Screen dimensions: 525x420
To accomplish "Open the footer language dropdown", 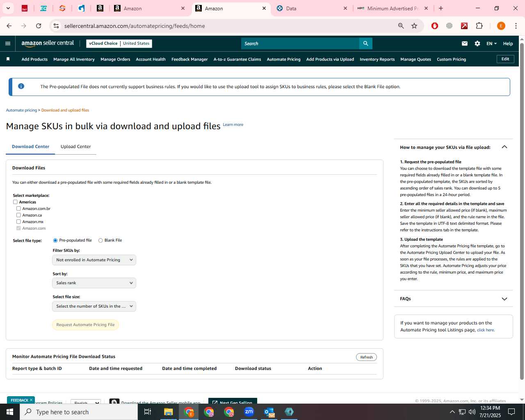I will pos(86,402).
